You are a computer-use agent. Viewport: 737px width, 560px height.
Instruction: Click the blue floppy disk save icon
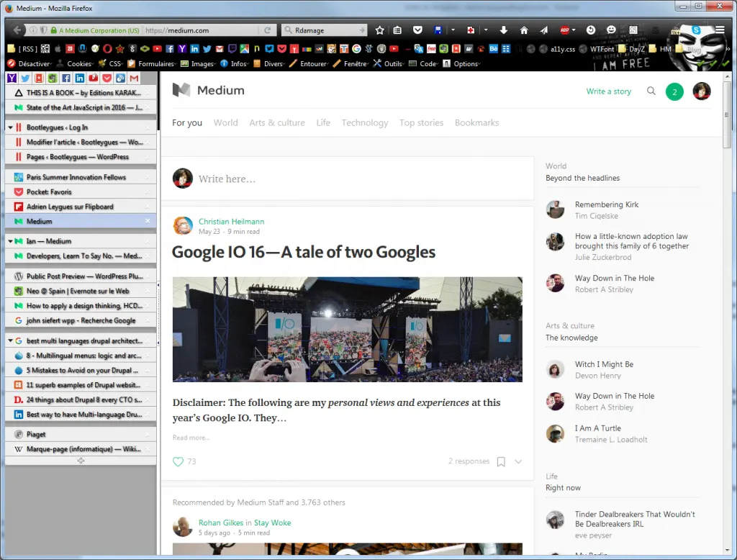point(438,30)
